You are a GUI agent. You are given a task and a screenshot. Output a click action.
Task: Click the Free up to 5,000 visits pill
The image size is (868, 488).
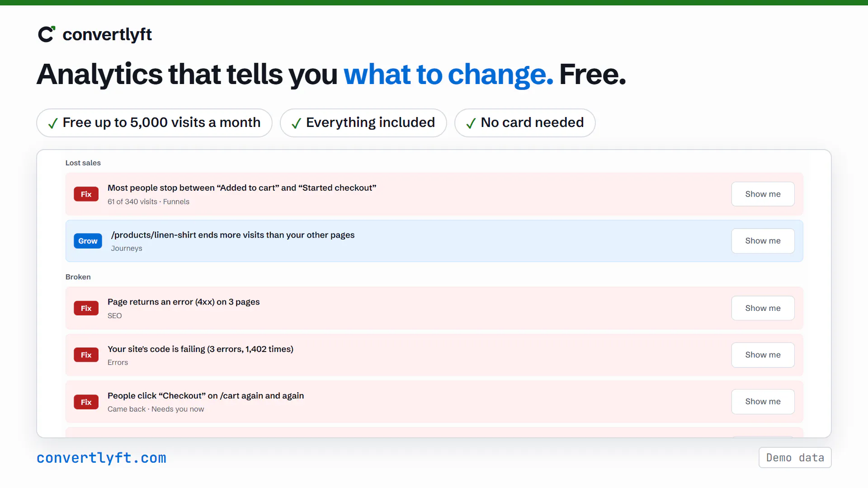154,123
